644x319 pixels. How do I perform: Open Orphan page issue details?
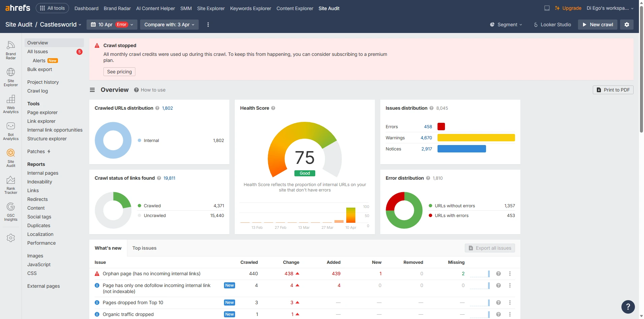point(152,274)
